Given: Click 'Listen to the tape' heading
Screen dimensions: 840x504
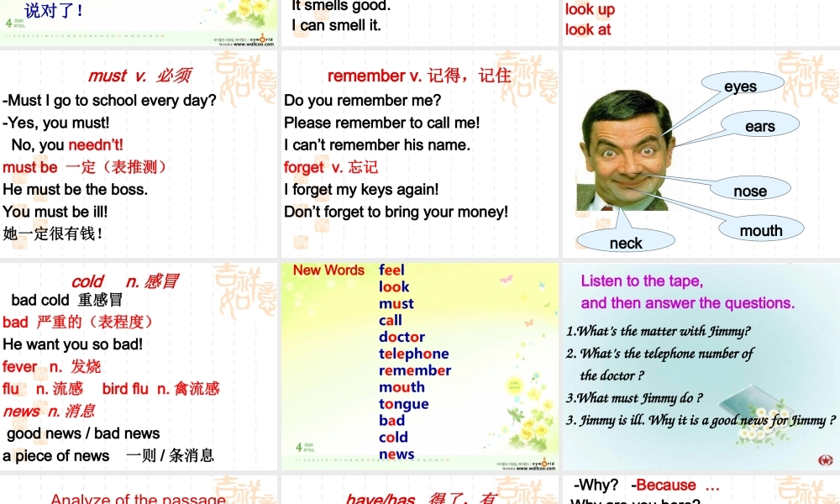Looking at the screenshot, I should point(644,281).
